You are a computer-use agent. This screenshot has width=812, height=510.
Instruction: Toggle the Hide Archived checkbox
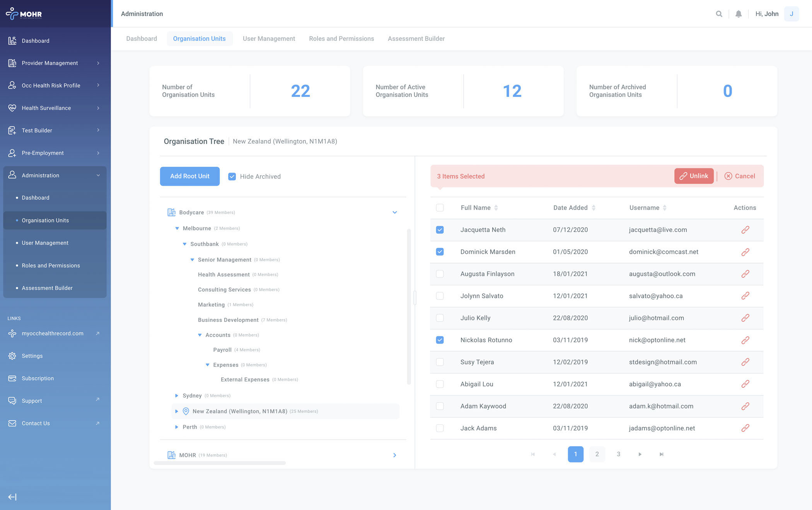232,176
